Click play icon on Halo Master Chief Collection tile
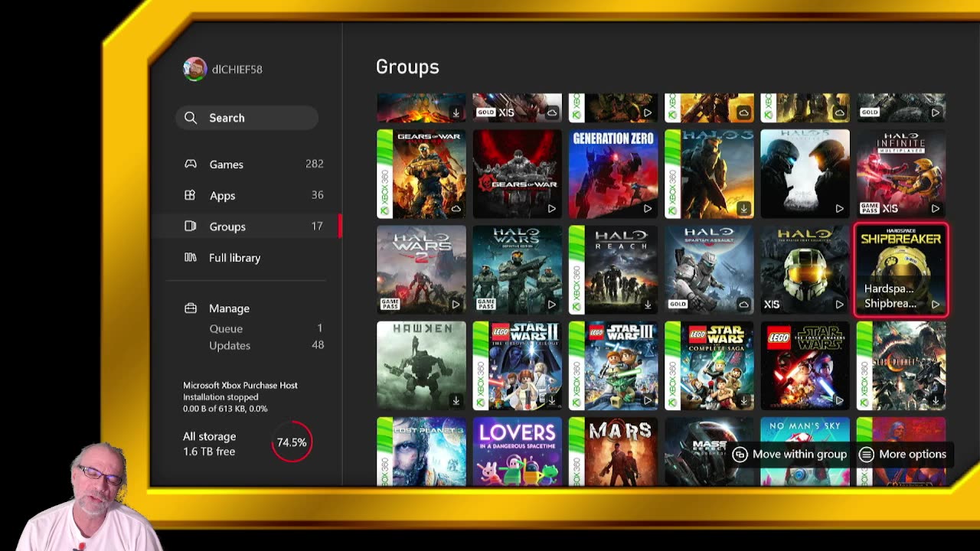 click(840, 305)
